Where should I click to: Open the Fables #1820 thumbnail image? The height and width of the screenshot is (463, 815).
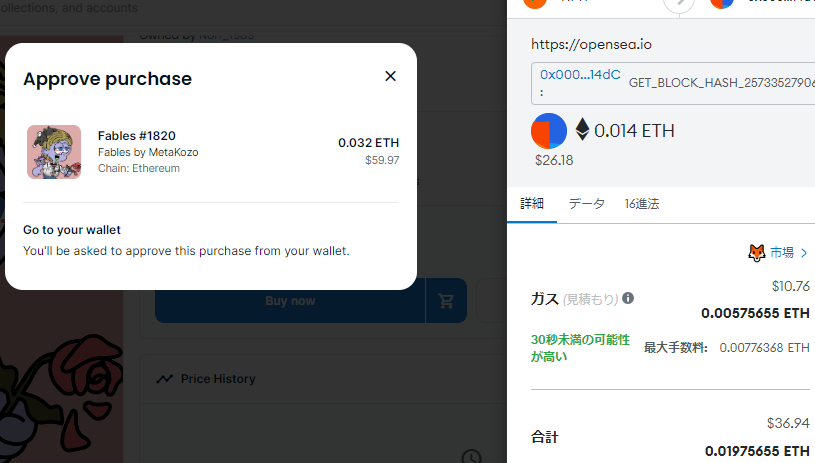54,152
